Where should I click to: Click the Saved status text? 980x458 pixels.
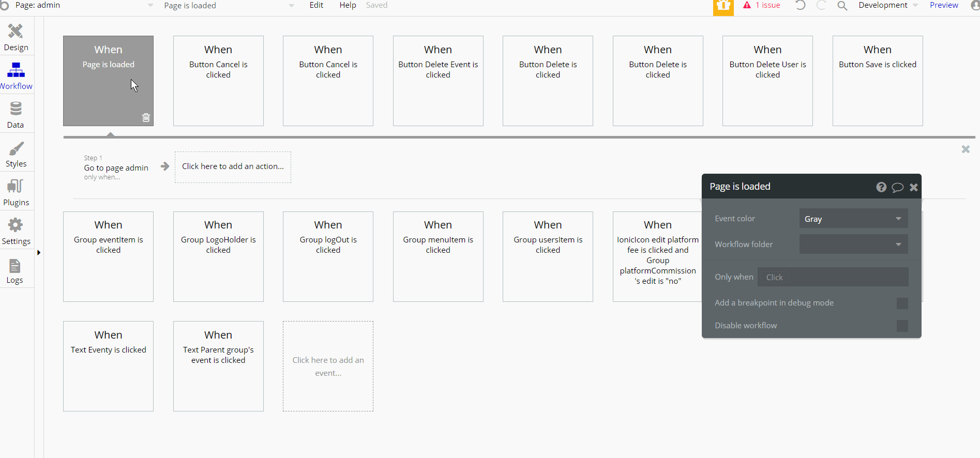coord(376,5)
